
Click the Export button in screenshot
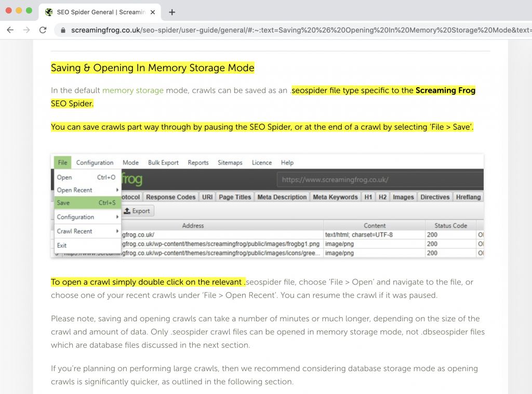(x=137, y=211)
